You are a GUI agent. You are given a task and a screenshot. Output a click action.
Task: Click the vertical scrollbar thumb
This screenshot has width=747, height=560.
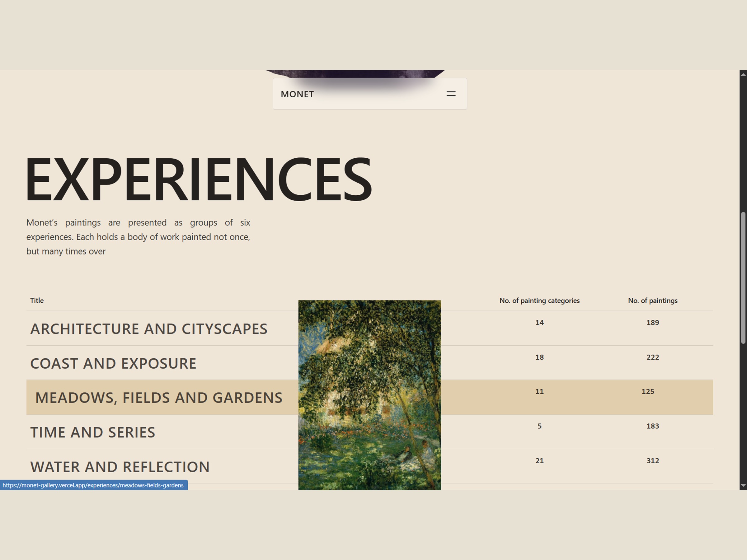coord(743,278)
